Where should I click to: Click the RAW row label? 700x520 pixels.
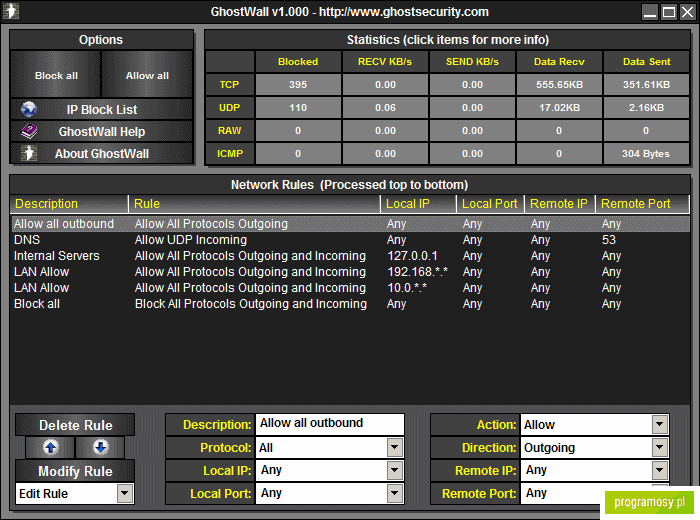click(229, 130)
